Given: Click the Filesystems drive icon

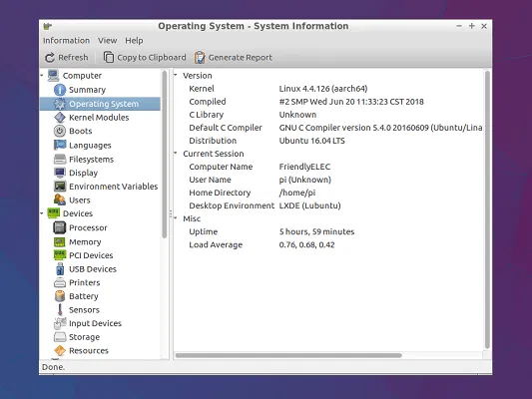Looking at the screenshot, I should point(60,159).
